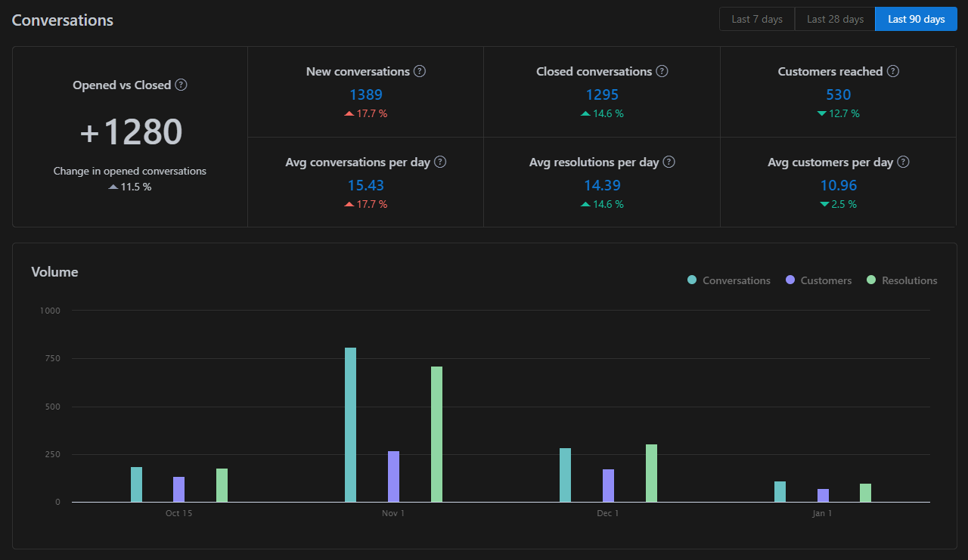Switch to Last 28 days range
Screen dimensions: 968x560
click(835, 19)
